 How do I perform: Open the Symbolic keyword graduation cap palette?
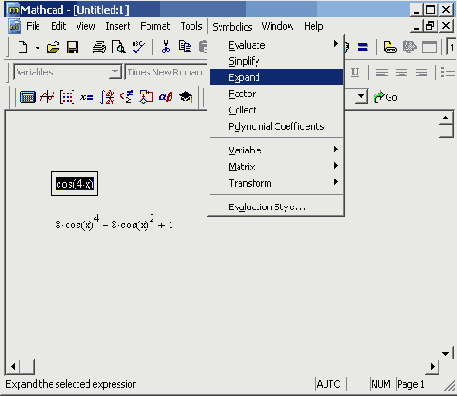pos(185,97)
